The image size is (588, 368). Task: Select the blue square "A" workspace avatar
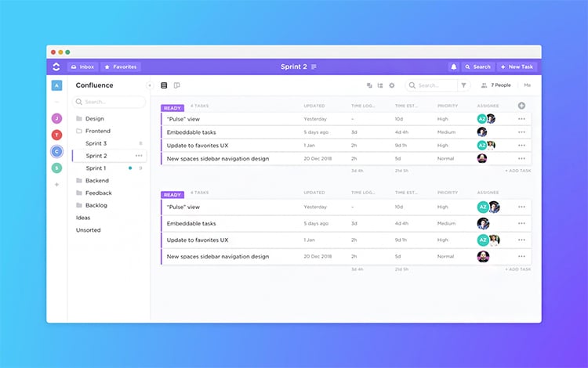pos(56,85)
